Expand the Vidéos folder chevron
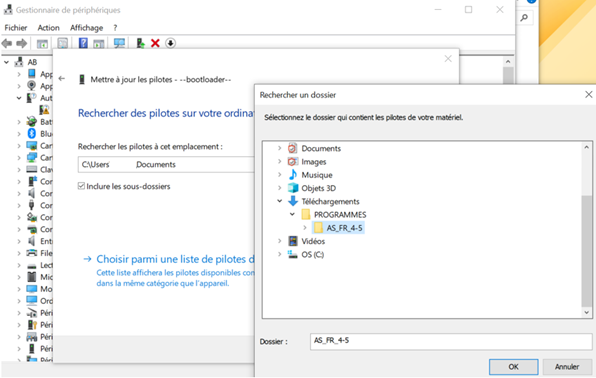Viewport: 596px width, 378px height. (279, 241)
